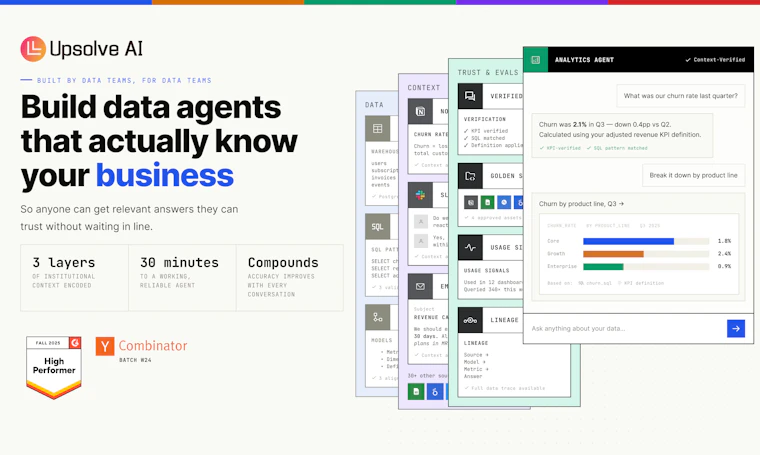Screen dimensions: 760x455
Task: Click the warehouse table icon in Data panel
Action: pyautogui.click(x=378, y=128)
